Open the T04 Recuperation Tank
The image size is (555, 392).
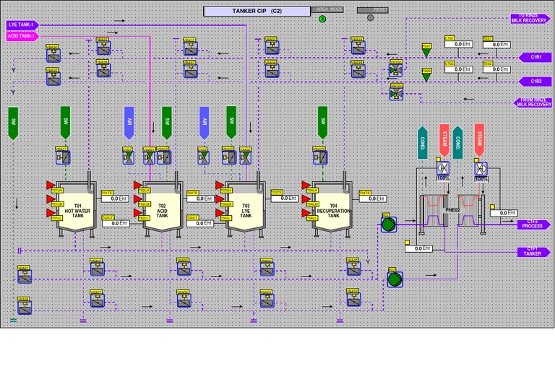(332, 206)
